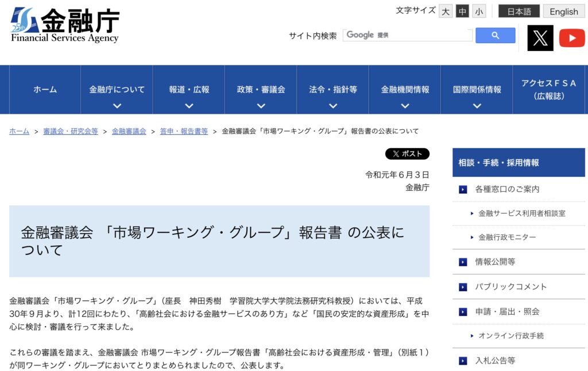Click the 審議会・研究会等 breadcrumb link
Image resolution: width=588 pixels, height=371 pixels.
point(71,132)
